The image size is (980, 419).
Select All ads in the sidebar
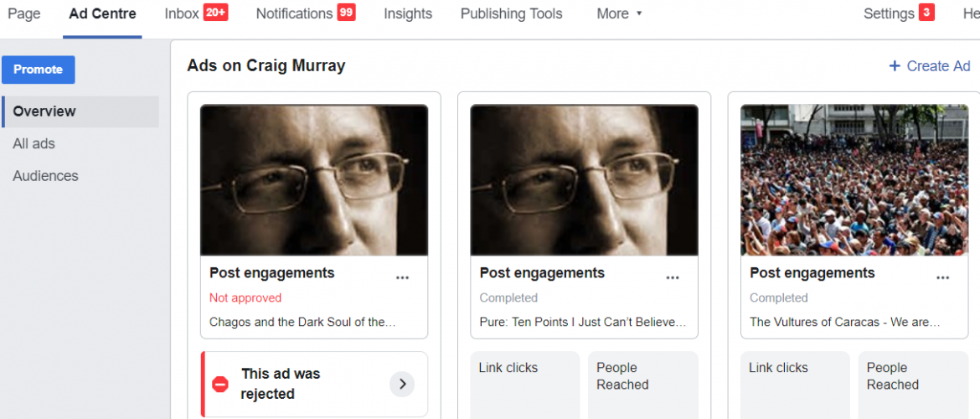click(34, 143)
